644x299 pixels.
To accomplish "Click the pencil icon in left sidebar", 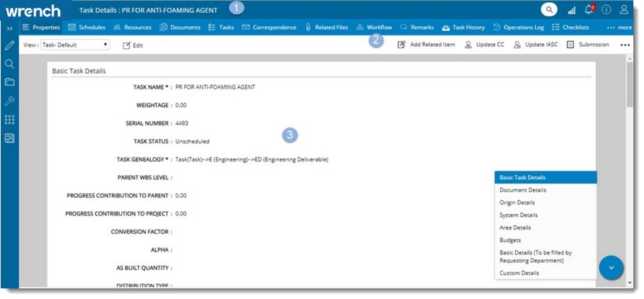I will [10, 45].
